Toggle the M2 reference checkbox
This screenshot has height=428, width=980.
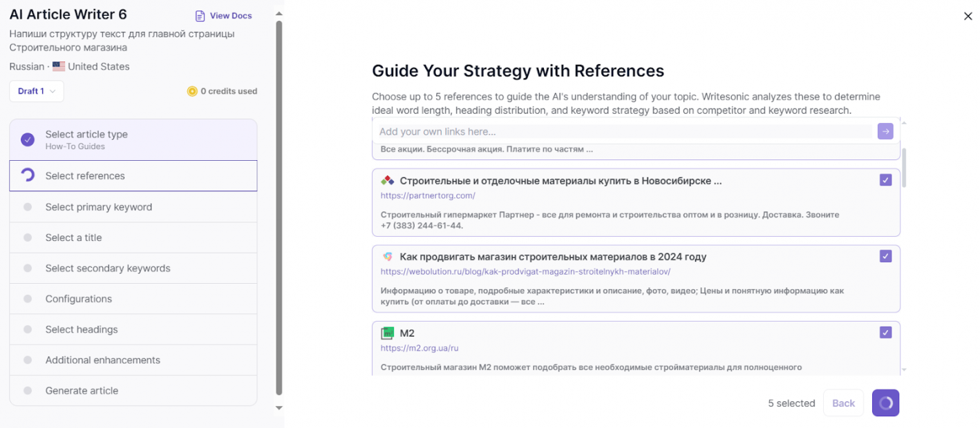click(885, 333)
